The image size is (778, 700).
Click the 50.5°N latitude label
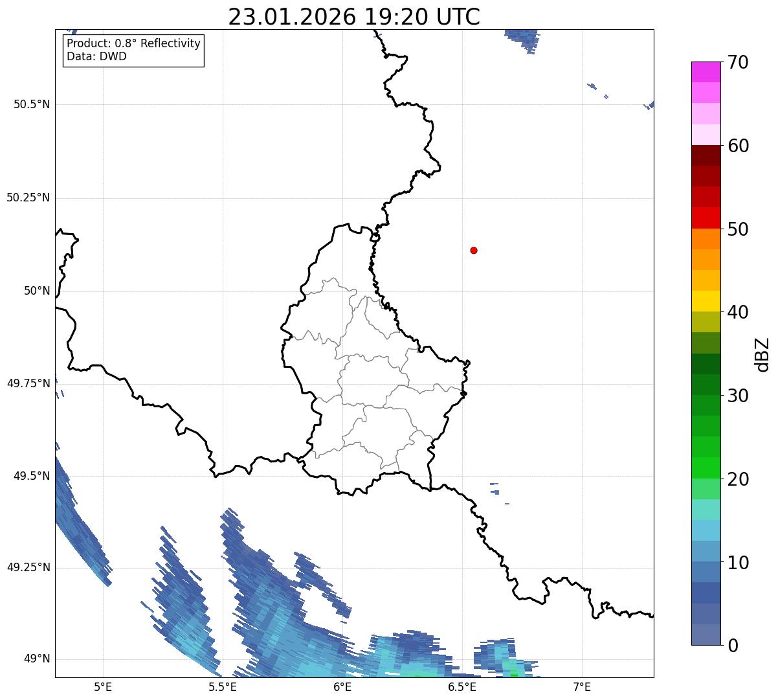(x=32, y=104)
